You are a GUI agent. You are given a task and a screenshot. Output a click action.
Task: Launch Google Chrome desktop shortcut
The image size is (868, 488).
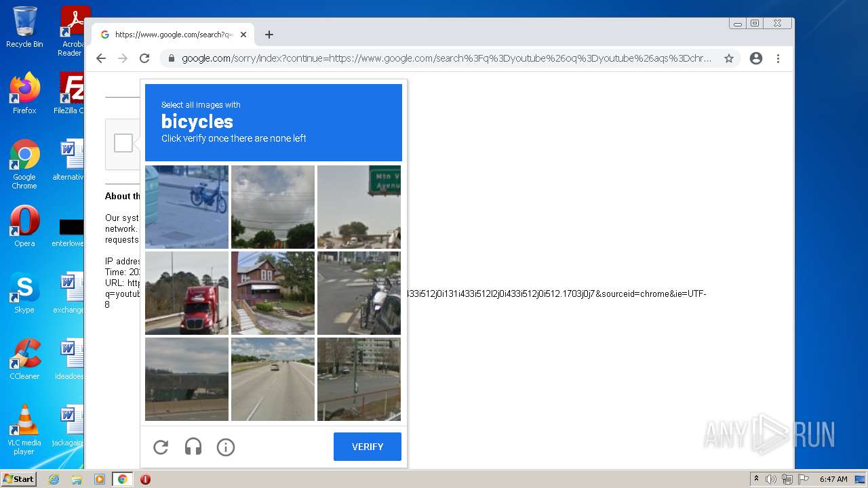point(24,163)
